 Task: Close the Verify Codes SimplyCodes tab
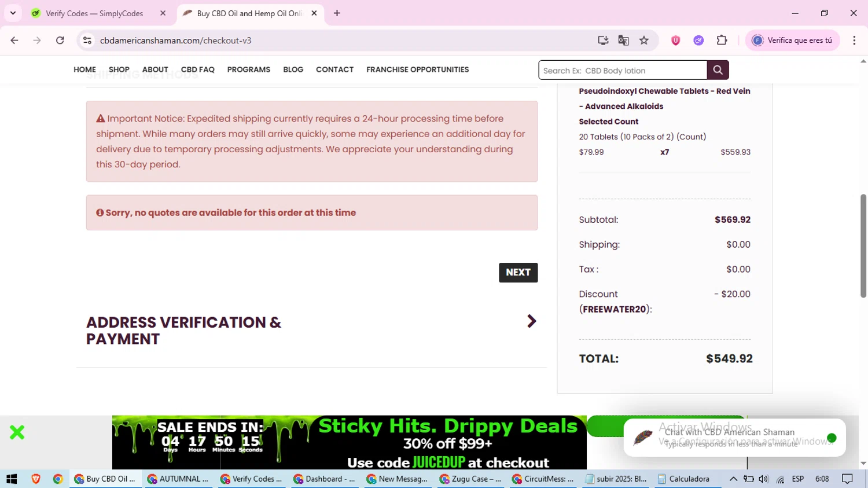(163, 13)
